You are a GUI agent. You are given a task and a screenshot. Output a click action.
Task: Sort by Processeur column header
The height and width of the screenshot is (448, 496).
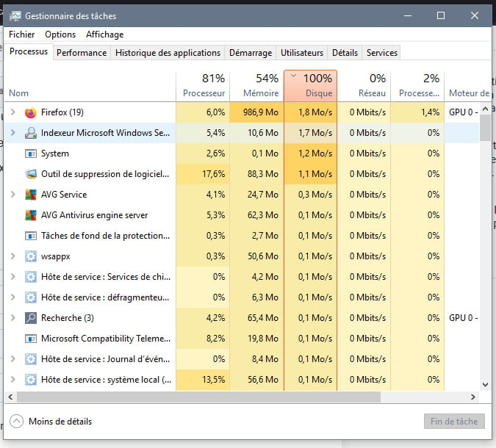[x=203, y=86]
